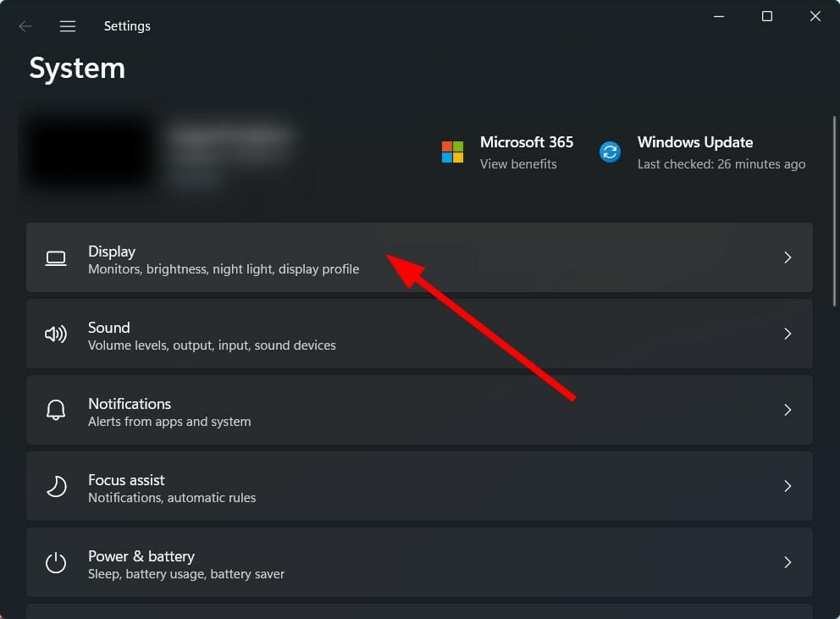Screen dimensions: 840x619
Task: Select the Display monitor icon
Action: pyautogui.click(x=55, y=258)
